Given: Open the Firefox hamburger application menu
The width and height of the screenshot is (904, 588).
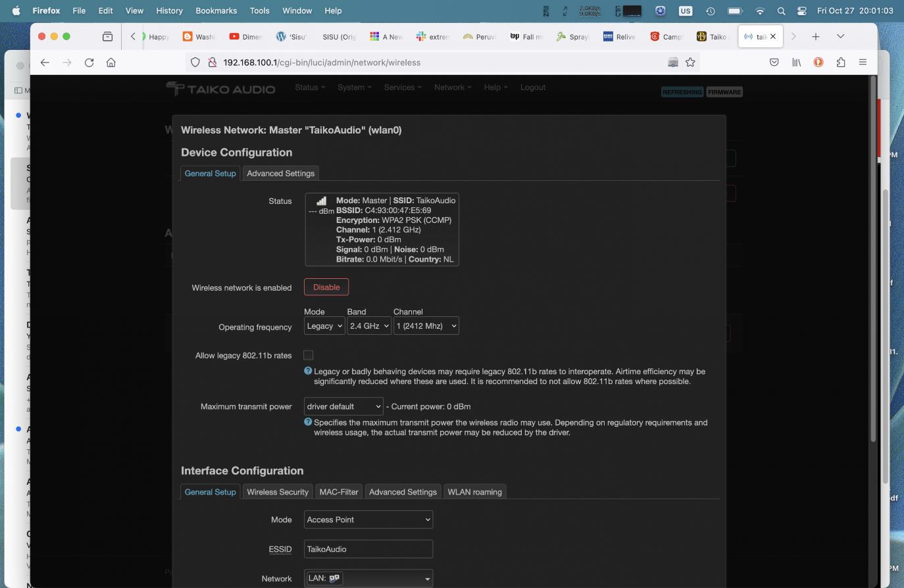Looking at the screenshot, I should (x=863, y=62).
